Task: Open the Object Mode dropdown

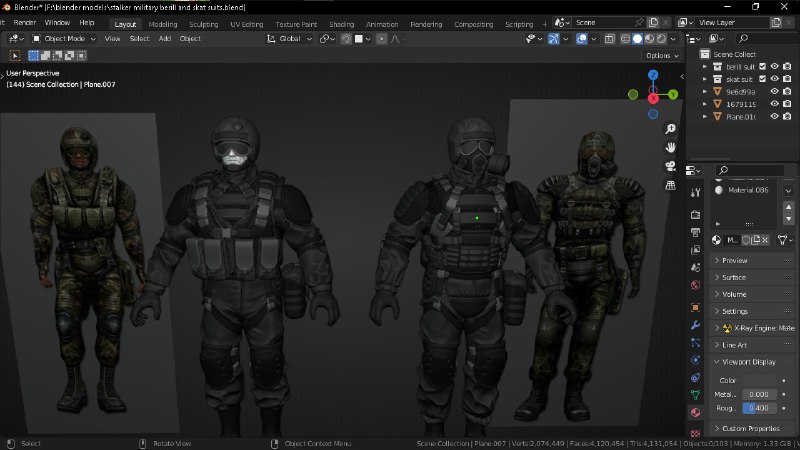Action: (x=64, y=39)
